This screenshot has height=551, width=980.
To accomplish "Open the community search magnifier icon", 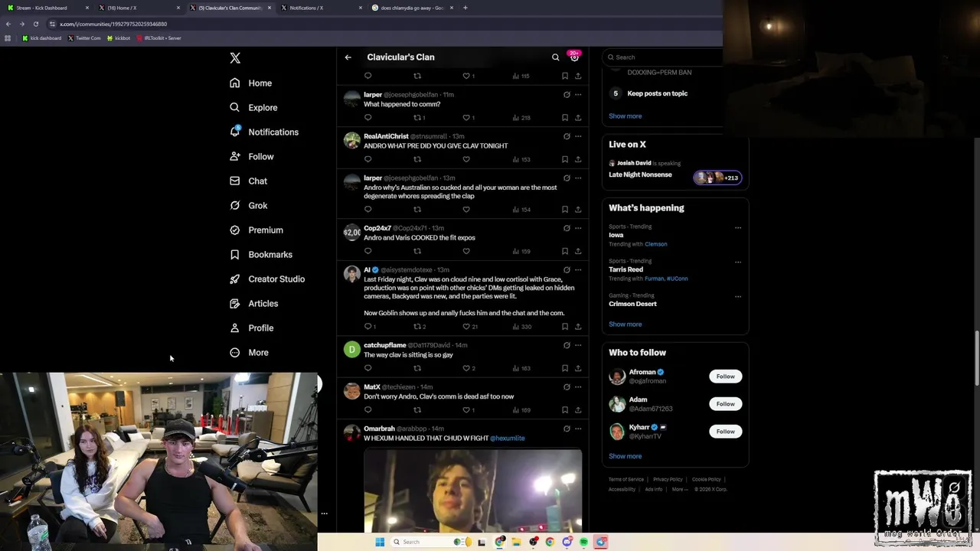I will pos(556,57).
